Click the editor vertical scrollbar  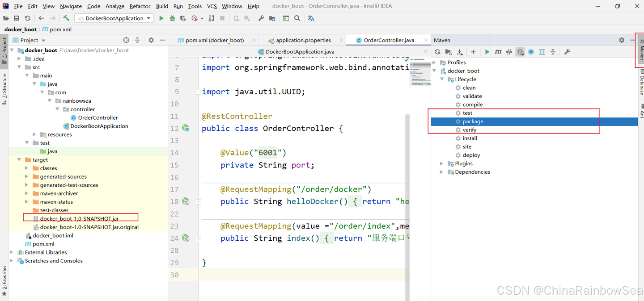coord(407,201)
